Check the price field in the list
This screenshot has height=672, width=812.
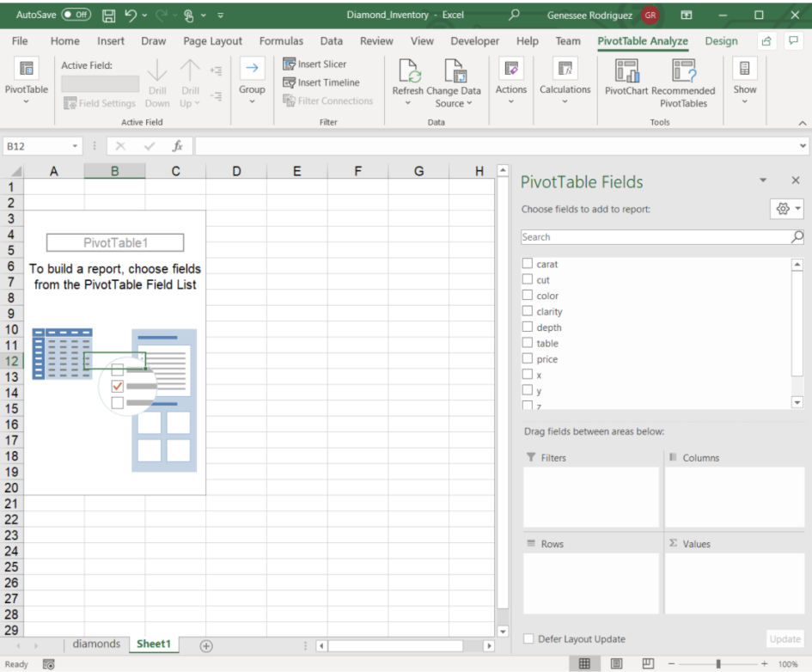pyautogui.click(x=526, y=358)
